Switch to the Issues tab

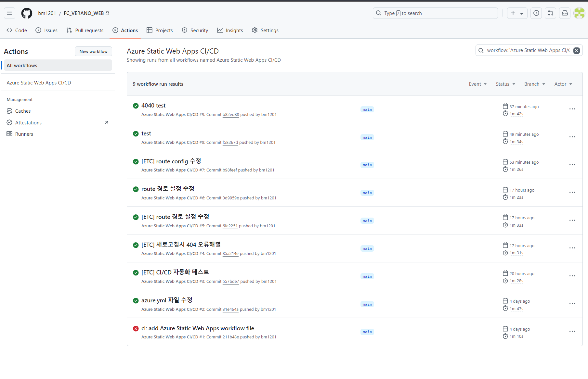(x=46, y=30)
